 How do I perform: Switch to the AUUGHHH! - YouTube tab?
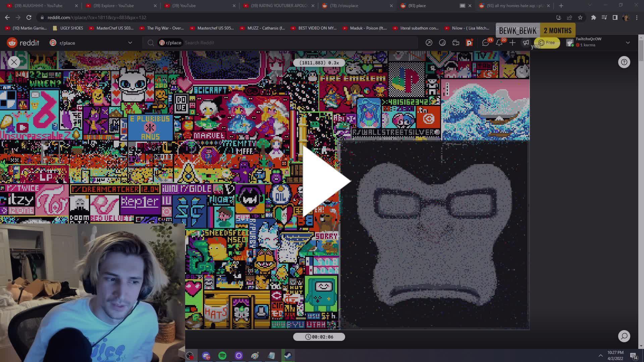pos(42,5)
